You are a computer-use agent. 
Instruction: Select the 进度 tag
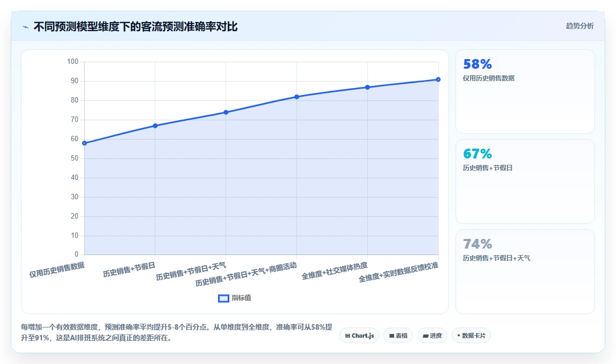click(x=432, y=336)
